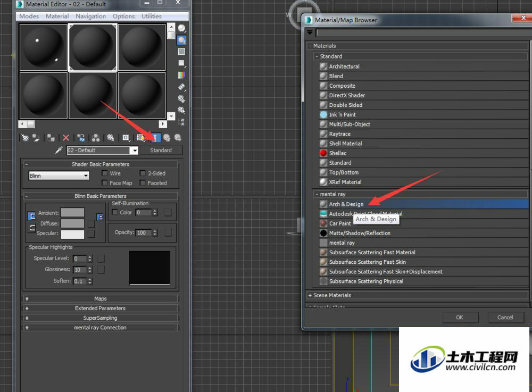Open the Blinn shader type dropdown
Viewport: 532px width, 392px height.
[59, 176]
